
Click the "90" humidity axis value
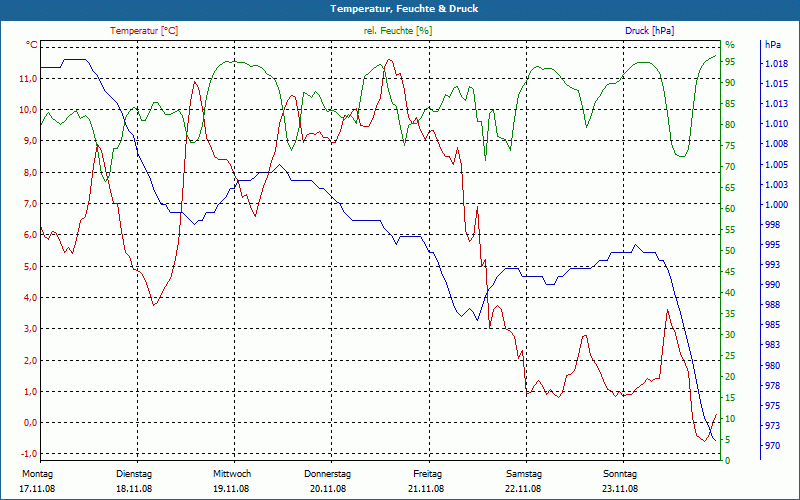click(730, 83)
